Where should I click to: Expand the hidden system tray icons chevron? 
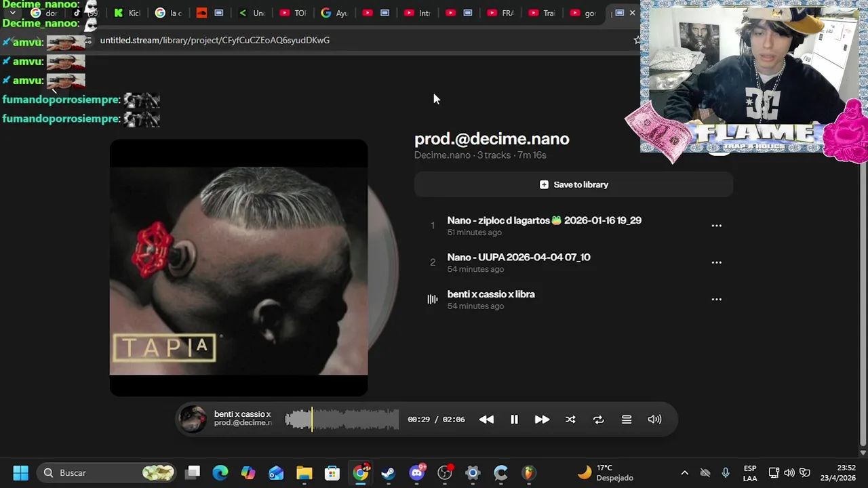click(684, 473)
